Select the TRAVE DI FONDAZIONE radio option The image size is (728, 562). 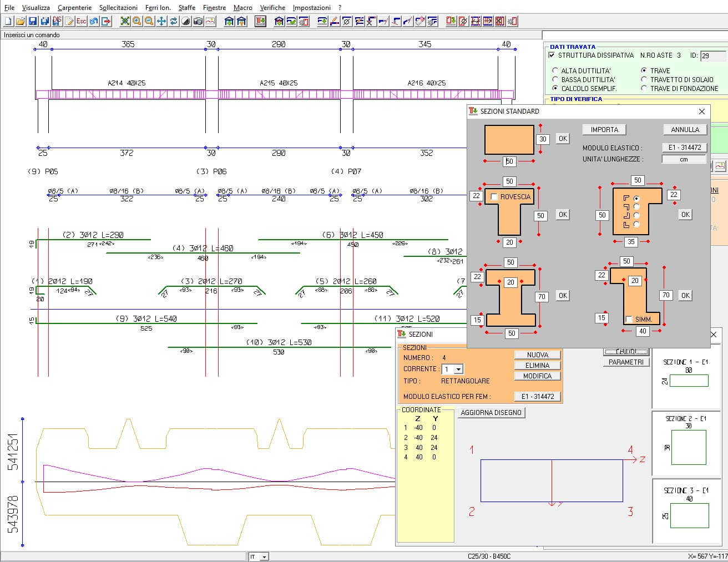[x=644, y=89]
